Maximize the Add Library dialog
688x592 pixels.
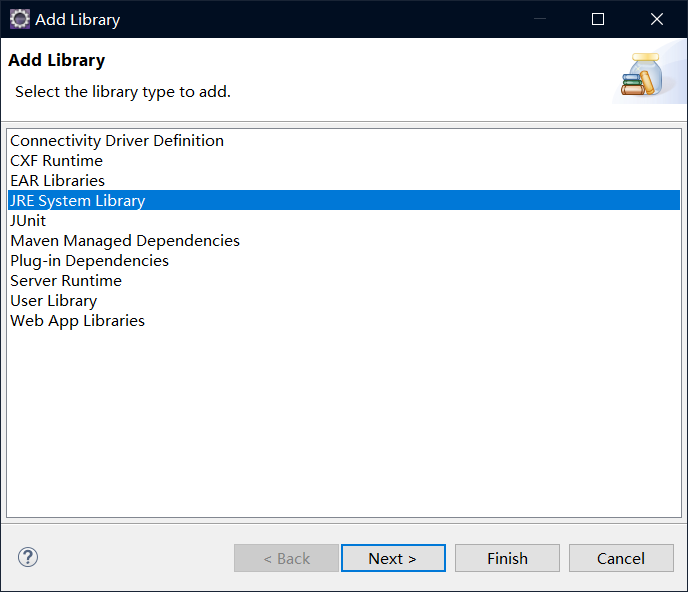pos(598,19)
